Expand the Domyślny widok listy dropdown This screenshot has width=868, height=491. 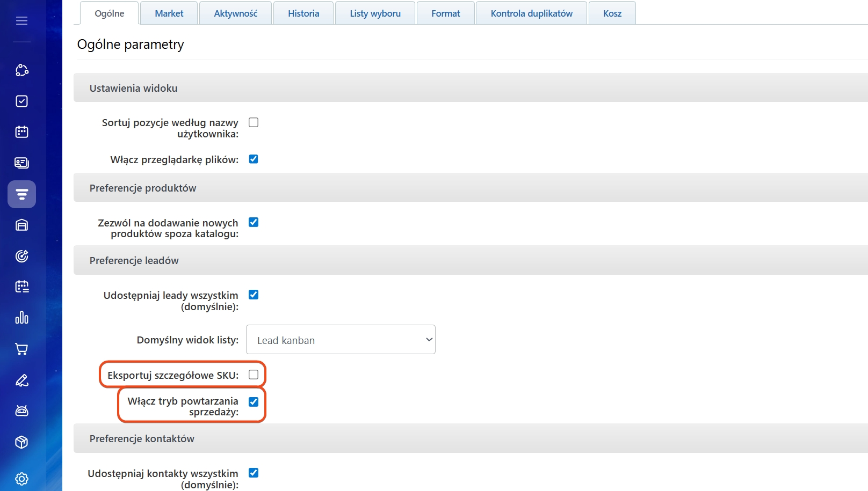pos(341,340)
